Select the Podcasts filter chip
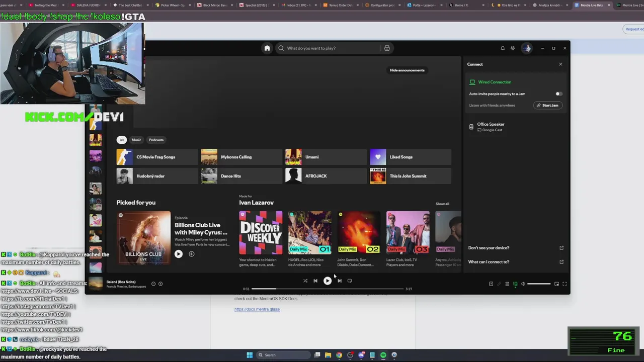644x362 pixels. (x=156, y=140)
